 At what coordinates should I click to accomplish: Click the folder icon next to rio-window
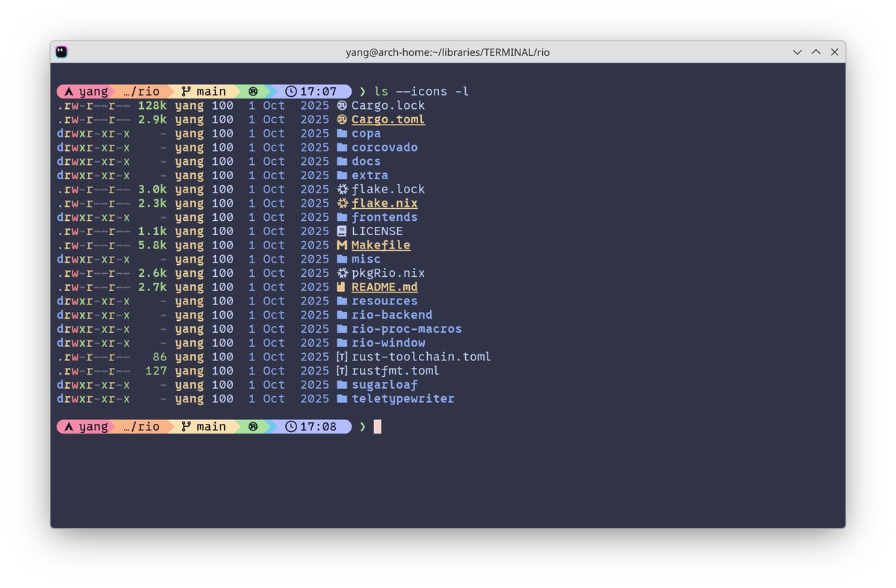coord(342,343)
